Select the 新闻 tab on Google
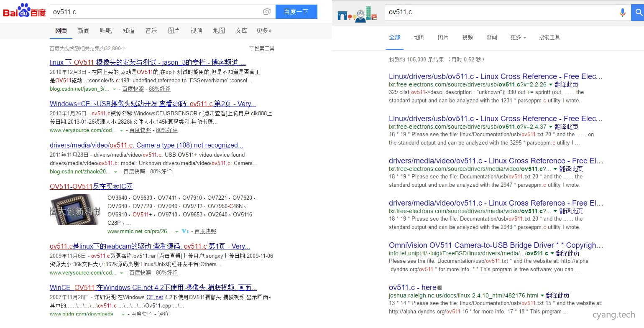 (x=492, y=37)
